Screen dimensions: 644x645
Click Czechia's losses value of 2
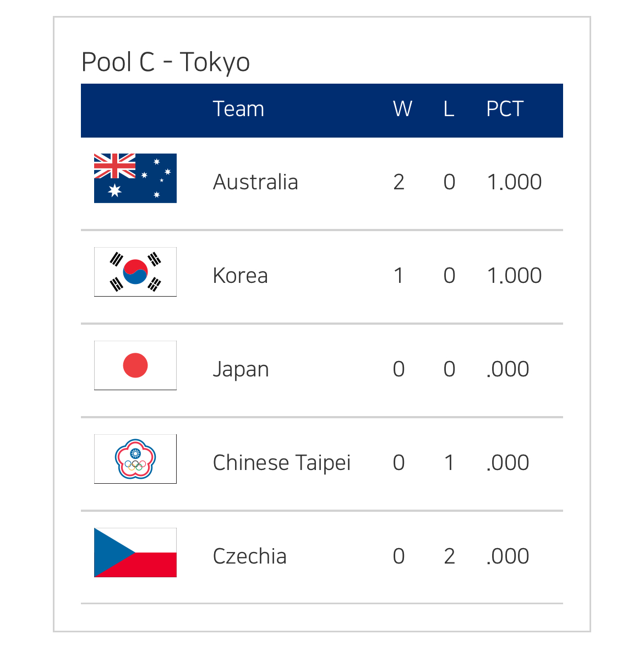[449, 556]
